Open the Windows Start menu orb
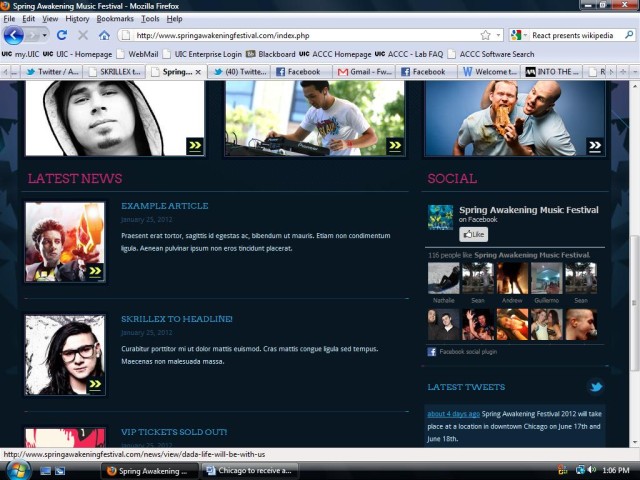 (17, 470)
